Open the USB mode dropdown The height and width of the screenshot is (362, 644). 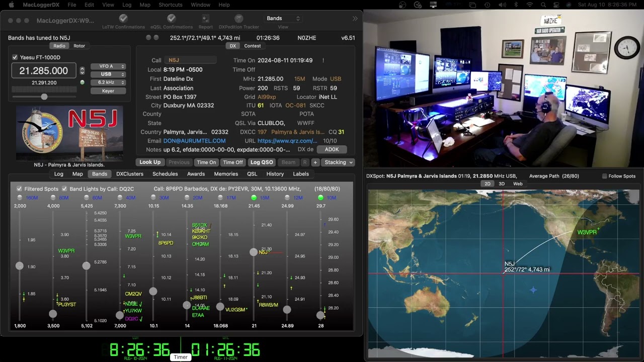pos(108,74)
